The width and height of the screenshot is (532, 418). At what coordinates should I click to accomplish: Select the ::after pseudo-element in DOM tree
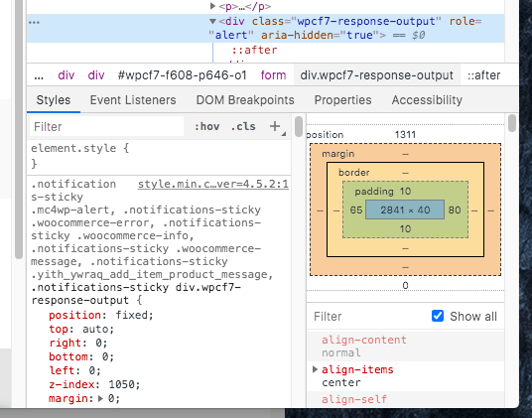coord(254,51)
